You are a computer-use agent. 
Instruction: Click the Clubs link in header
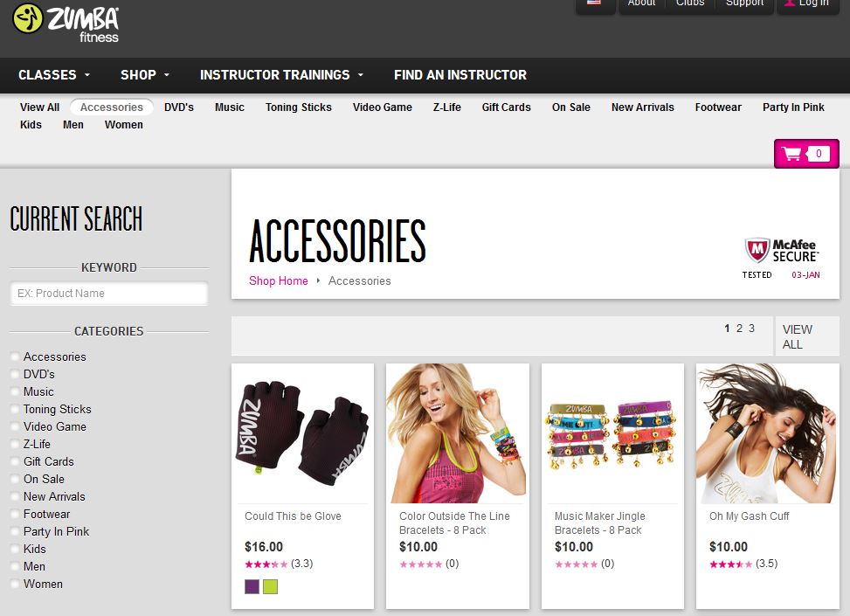tap(690, 3)
